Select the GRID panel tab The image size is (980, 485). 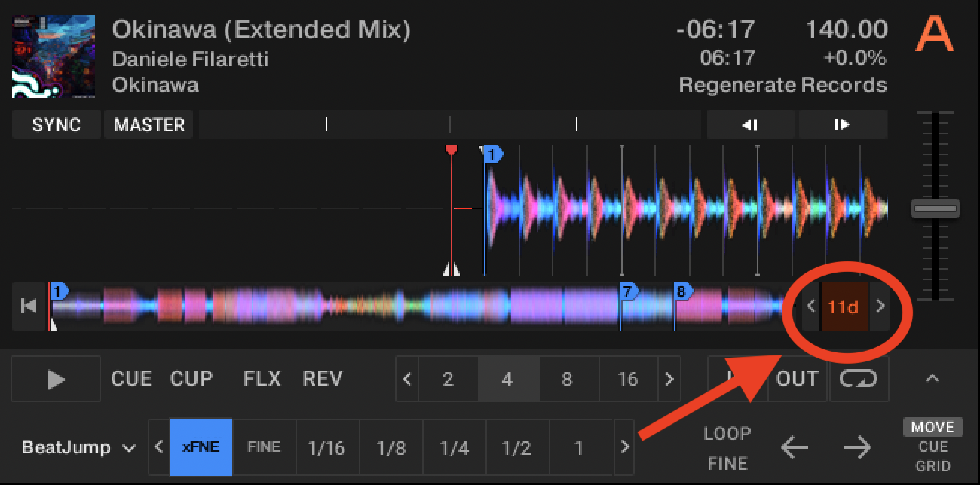(x=933, y=466)
